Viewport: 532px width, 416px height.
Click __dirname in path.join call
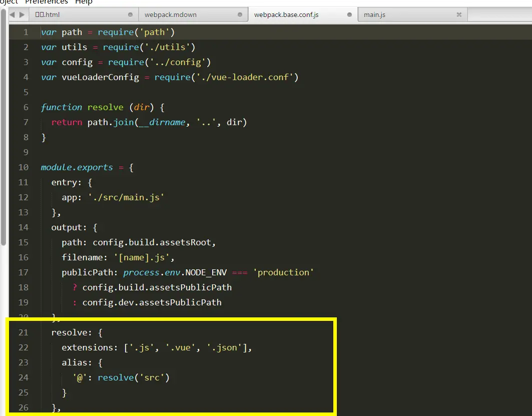pos(162,122)
